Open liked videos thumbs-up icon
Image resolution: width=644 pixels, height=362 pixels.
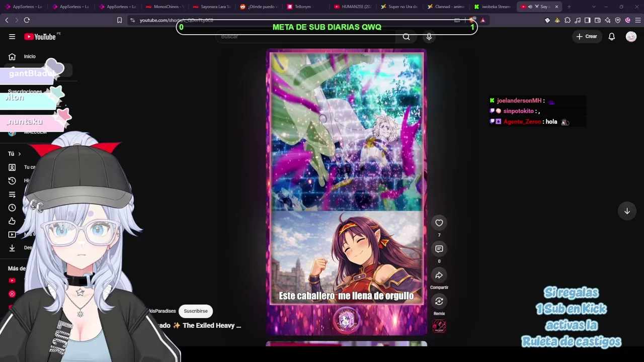pos(12,221)
